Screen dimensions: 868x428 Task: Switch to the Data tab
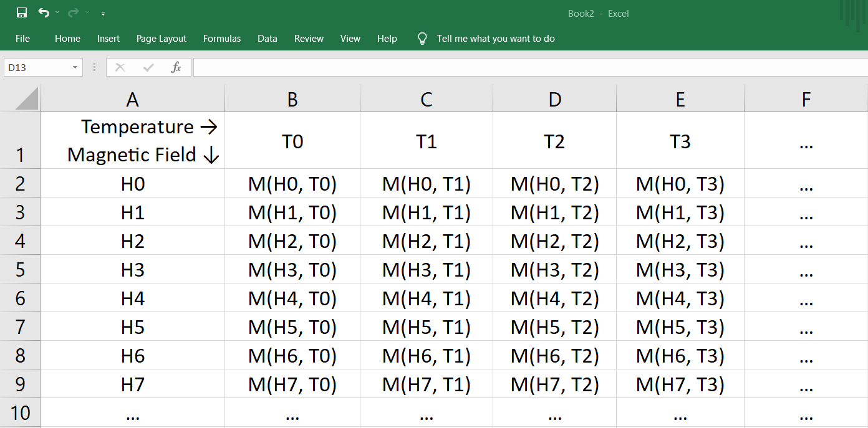267,38
